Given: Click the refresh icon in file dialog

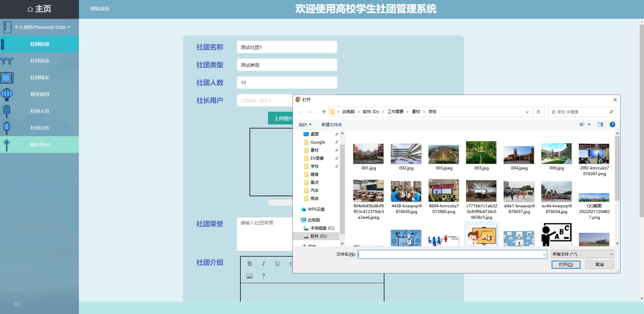Looking at the screenshot, I should click(x=539, y=112).
